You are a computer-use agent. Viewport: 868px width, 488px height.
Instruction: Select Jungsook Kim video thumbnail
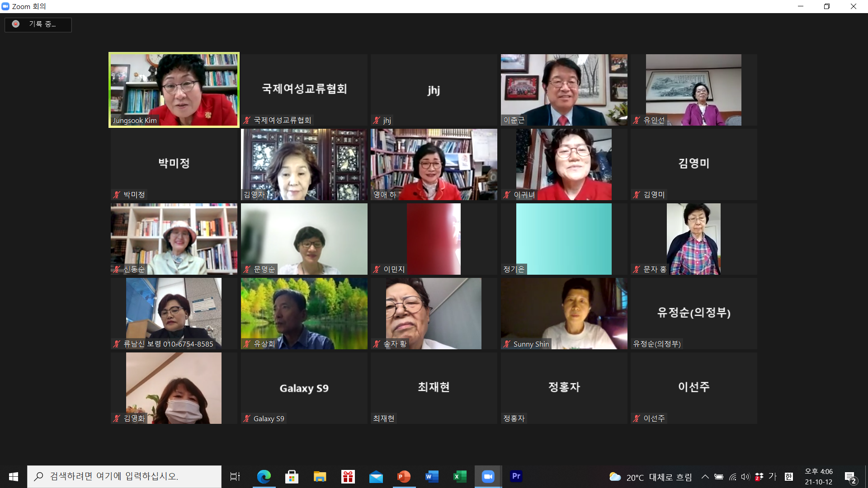(x=174, y=90)
